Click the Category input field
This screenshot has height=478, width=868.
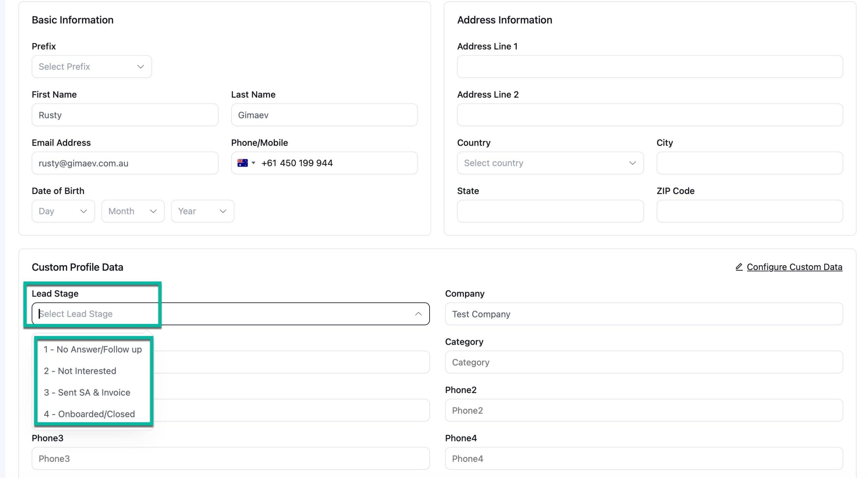(644, 362)
